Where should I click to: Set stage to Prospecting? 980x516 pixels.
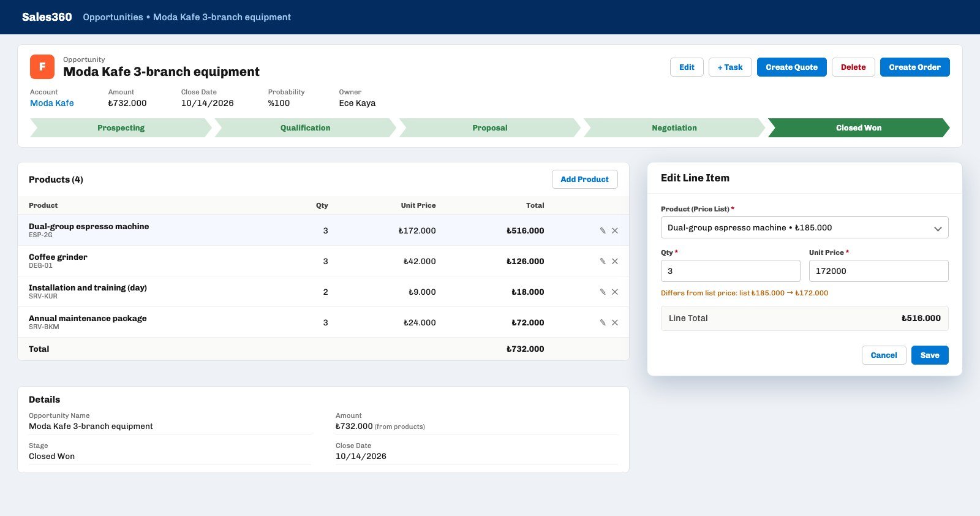[x=121, y=127]
